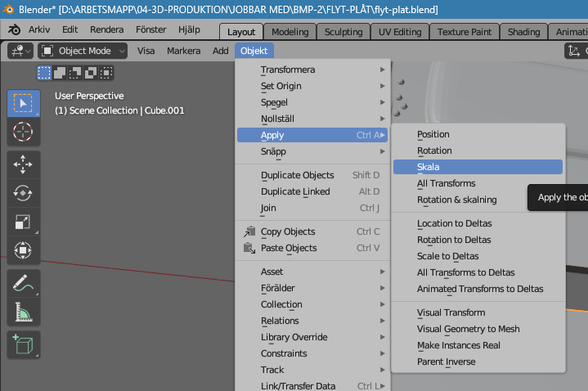
Task: Switch to the Texture Paint workspace tab
Action: click(465, 32)
